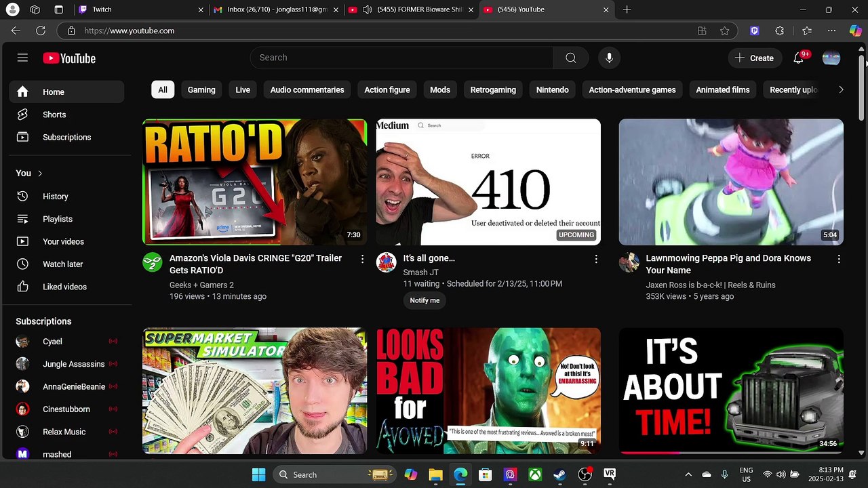Select the Audio commentaries chip
This screenshot has width=868, height=488.
coord(307,89)
